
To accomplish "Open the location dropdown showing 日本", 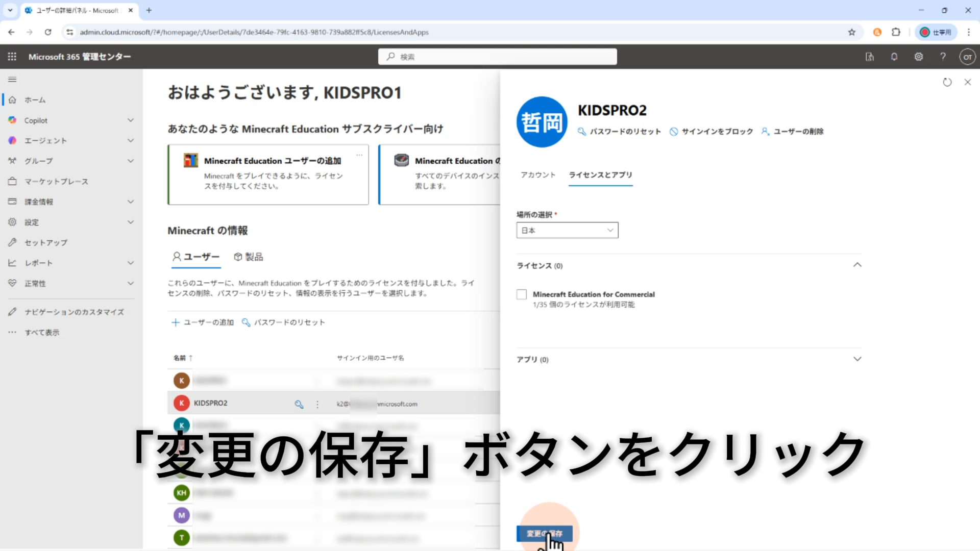I will (x=567, y=231).
